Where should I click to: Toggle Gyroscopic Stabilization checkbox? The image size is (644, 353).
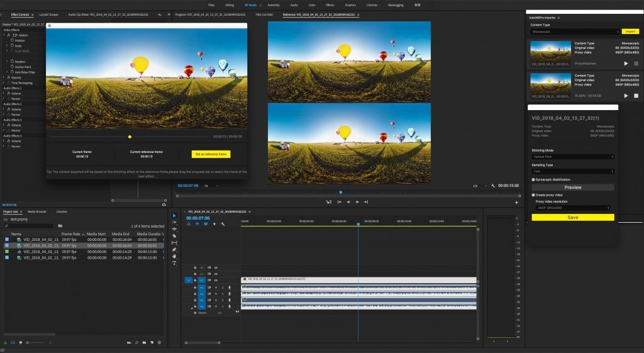(x=533, y=179)
